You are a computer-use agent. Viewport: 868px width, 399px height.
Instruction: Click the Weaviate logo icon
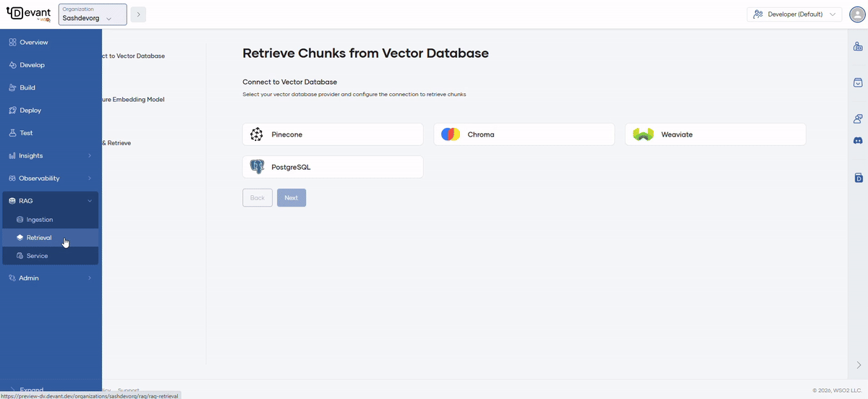coord(643,134)
